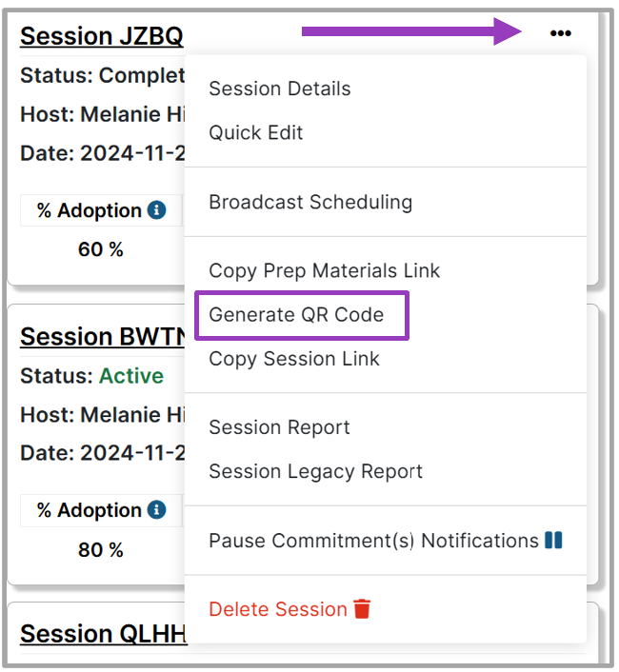Open Session Report
Viewport: 619px width, 672px height.
pyautogui.click(x=279, y=427)
